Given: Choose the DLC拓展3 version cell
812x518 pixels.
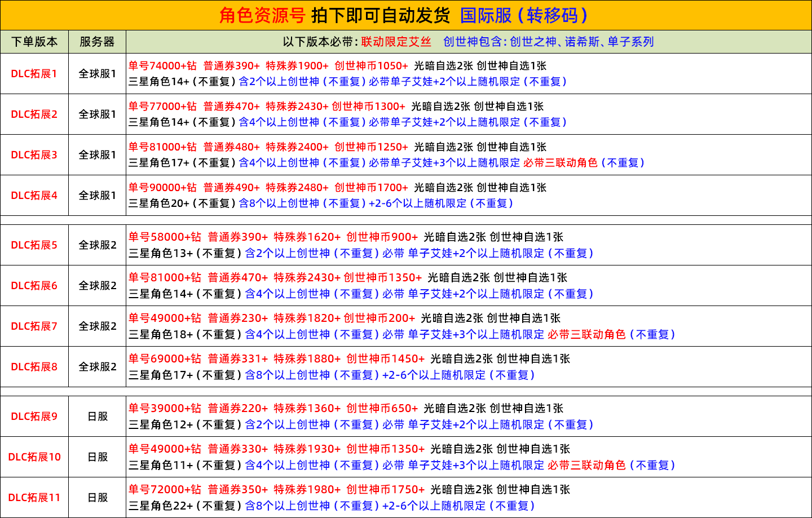Looking at the screenshot, I should pyautogui.click(x=34, y=155).
